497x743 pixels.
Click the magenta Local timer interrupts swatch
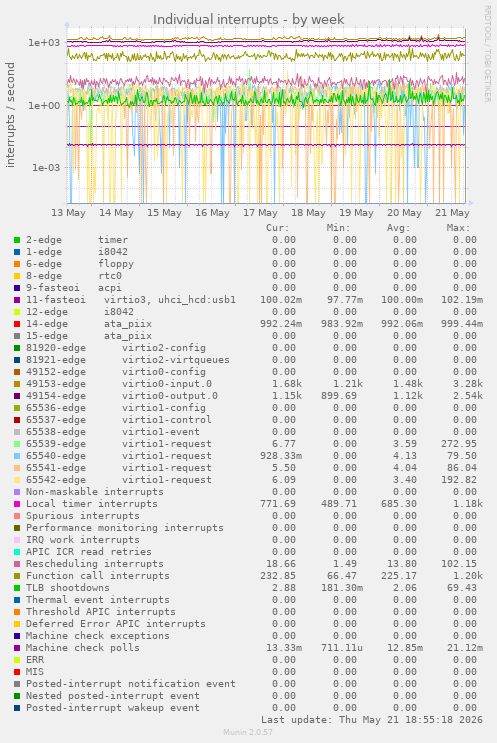click(x=17, y=504)
